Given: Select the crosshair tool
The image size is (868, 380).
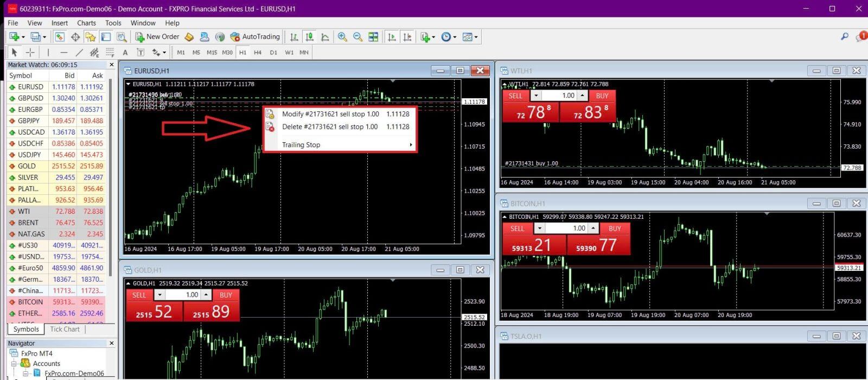Looking at the screenshot, I should (30, 53).
